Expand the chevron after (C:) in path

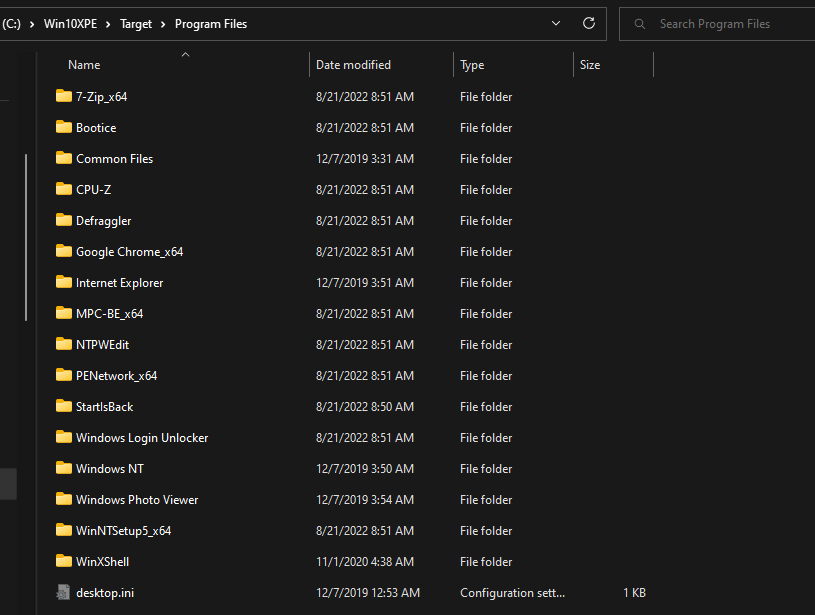pos(32,24)
